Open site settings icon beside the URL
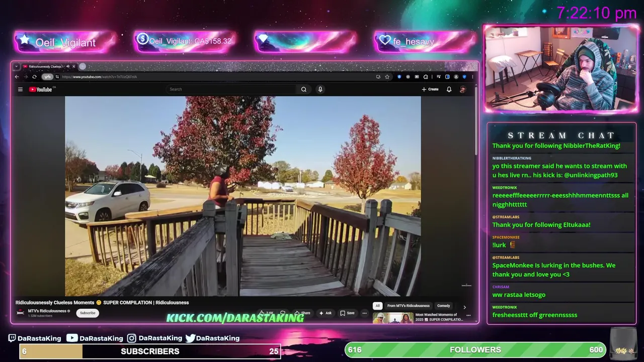 pos(57,77)
